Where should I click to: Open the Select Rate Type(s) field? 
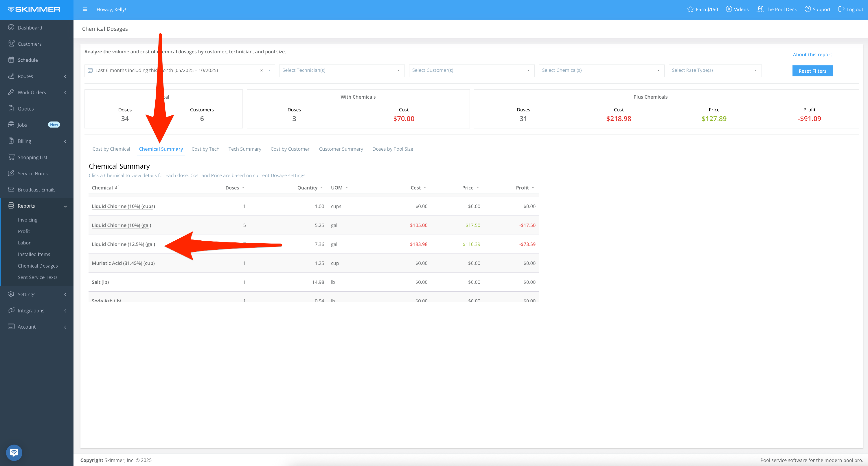714,70
